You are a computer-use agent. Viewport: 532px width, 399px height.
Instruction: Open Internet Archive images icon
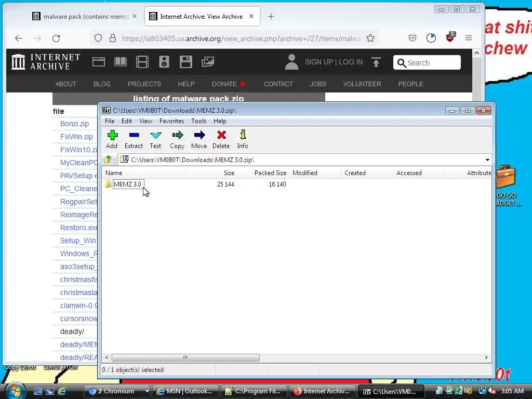(x=208, y=62)
